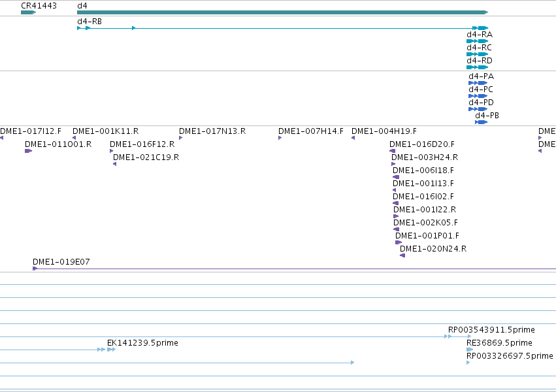Select the DME1-002K05.F arrow glyph

[x=397, y=230]
